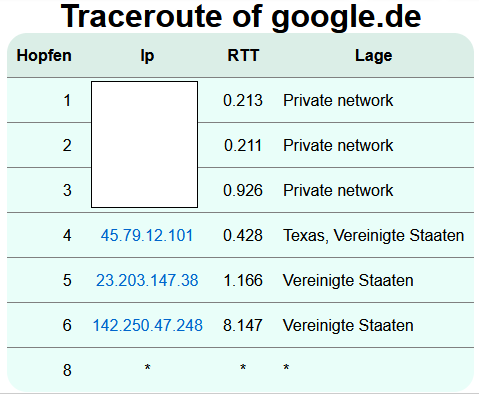Open the 23.203.147.38 IP link
Screen dimensions: 479x396
click(147, 280)
